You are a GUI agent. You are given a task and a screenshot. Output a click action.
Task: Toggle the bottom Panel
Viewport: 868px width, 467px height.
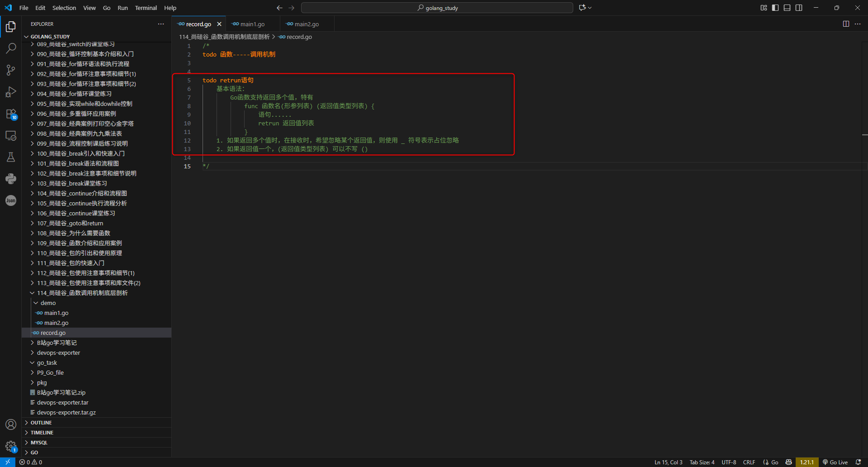[787, 8]
